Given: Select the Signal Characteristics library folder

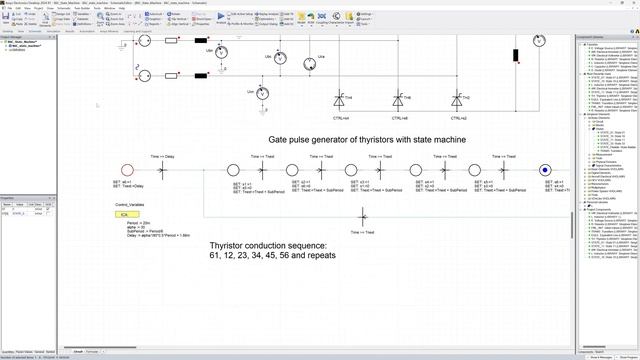Looking at the screenshot, I should click(x=606, y=166).
